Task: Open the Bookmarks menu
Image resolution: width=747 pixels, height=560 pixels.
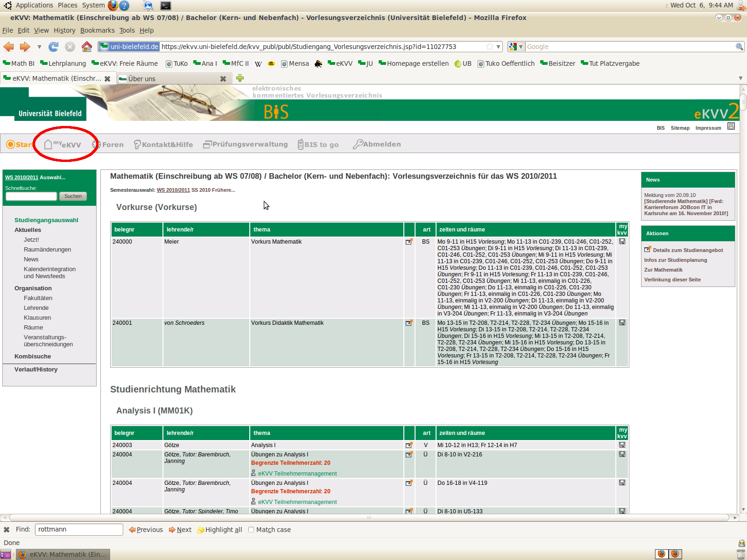Action: point(97,30)
